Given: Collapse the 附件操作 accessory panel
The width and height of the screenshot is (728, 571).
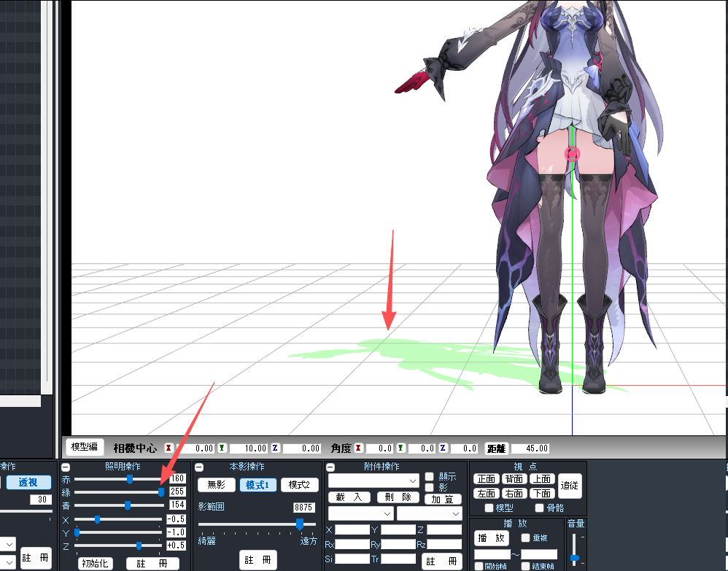Looking at the screenshot, I should pyautogui.click(x=330, y=467).
